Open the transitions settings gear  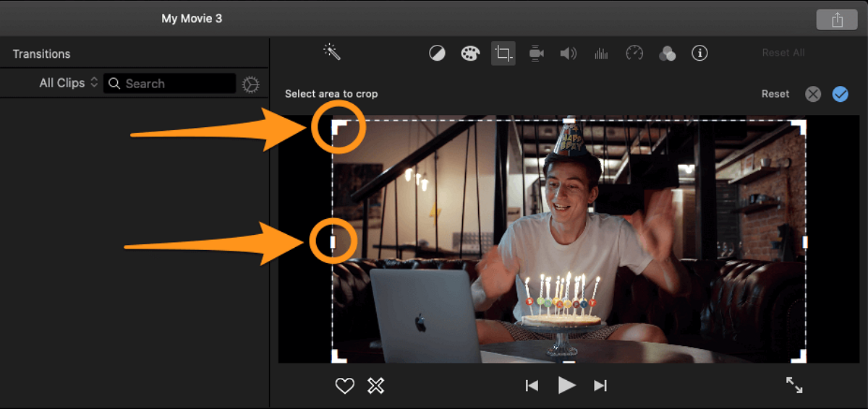250,85
